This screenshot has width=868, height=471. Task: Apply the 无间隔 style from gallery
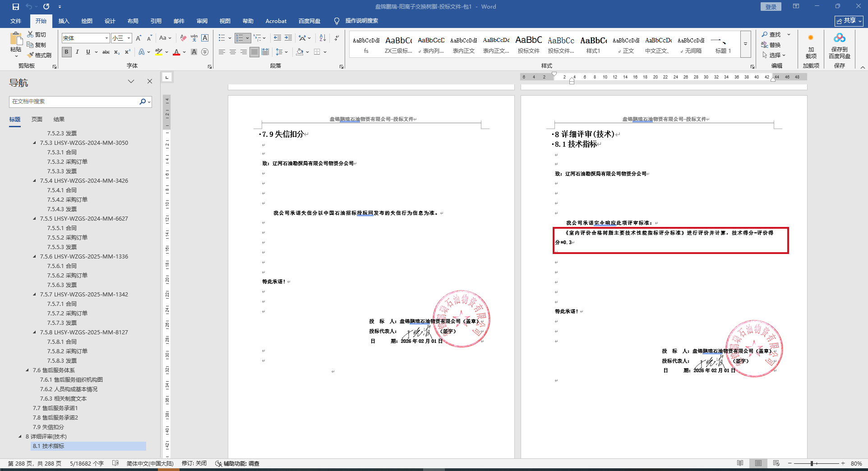point(691,45)
